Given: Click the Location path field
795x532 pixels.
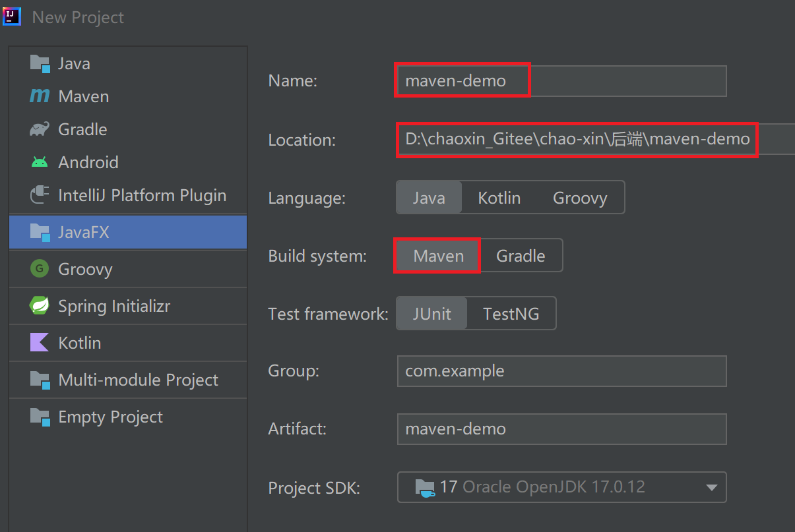Looking at the screenshot, I should 596,139.
